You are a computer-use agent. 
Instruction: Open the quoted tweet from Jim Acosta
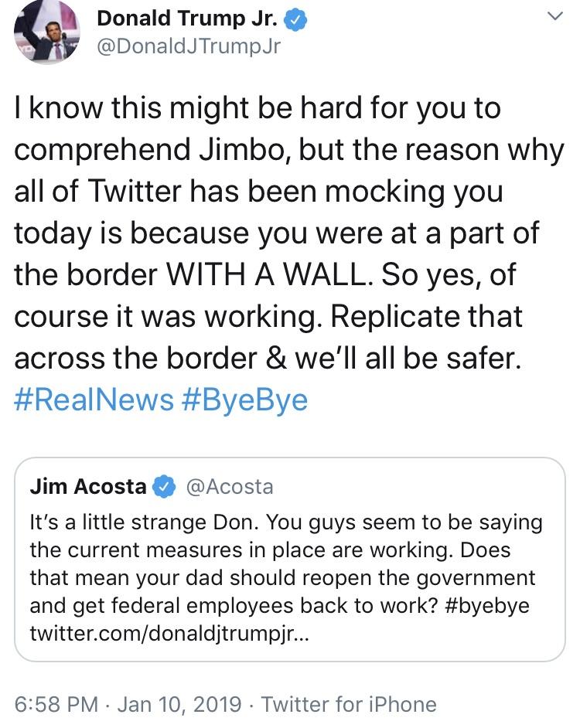pyautogui.click(x=290, y=560)
